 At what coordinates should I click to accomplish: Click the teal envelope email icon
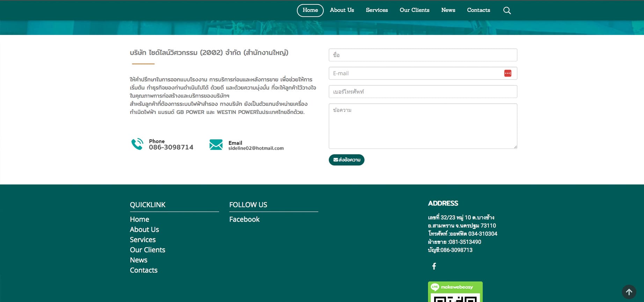point(216,144)
